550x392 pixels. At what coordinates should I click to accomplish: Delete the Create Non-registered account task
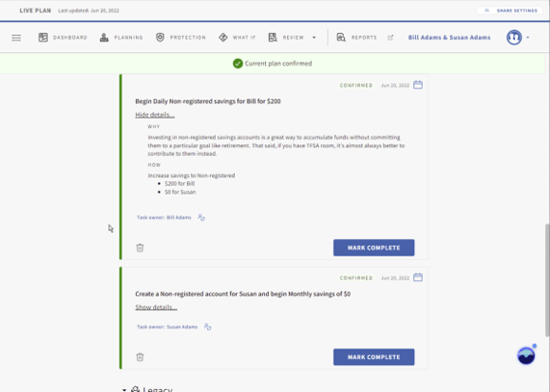(140, 357)
